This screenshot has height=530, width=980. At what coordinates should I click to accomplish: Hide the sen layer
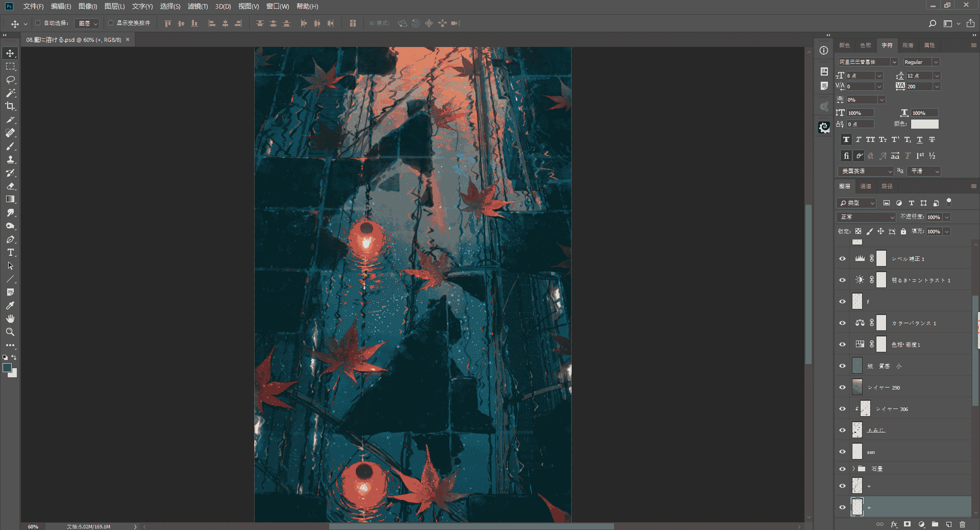(x=842, y=451)
